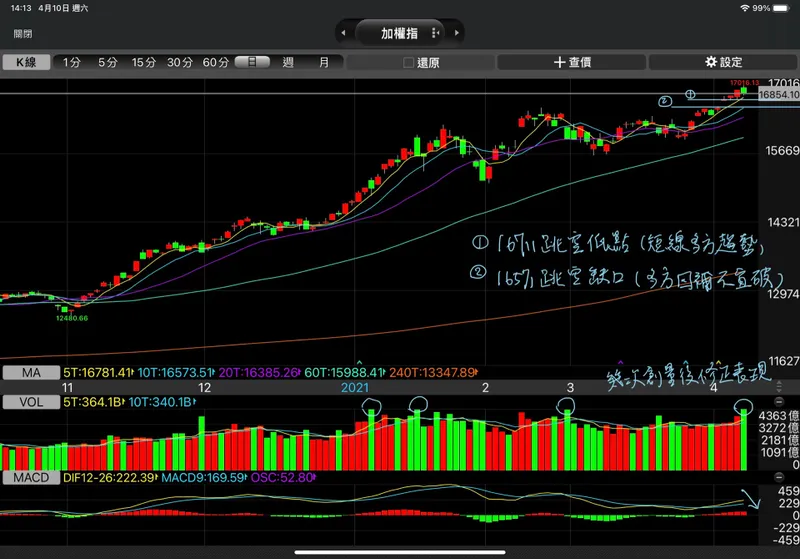Go to next symbol with right arrow
Screen dimensions: 800x559
457,33
